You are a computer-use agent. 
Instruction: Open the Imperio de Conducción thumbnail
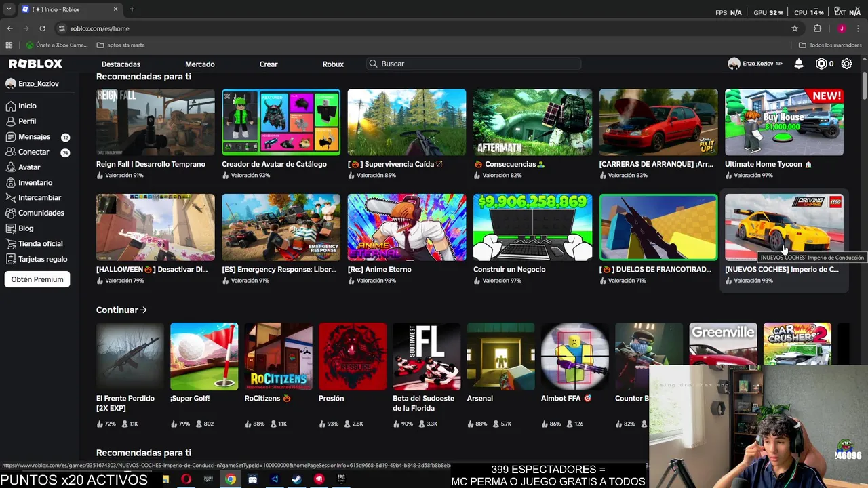click(x=784, y=227)
